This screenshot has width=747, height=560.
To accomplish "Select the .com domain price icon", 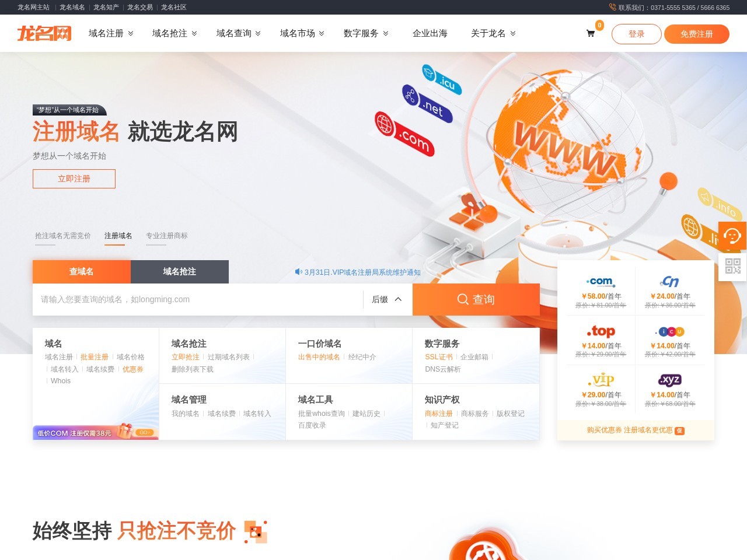I will tap(601, 282).
